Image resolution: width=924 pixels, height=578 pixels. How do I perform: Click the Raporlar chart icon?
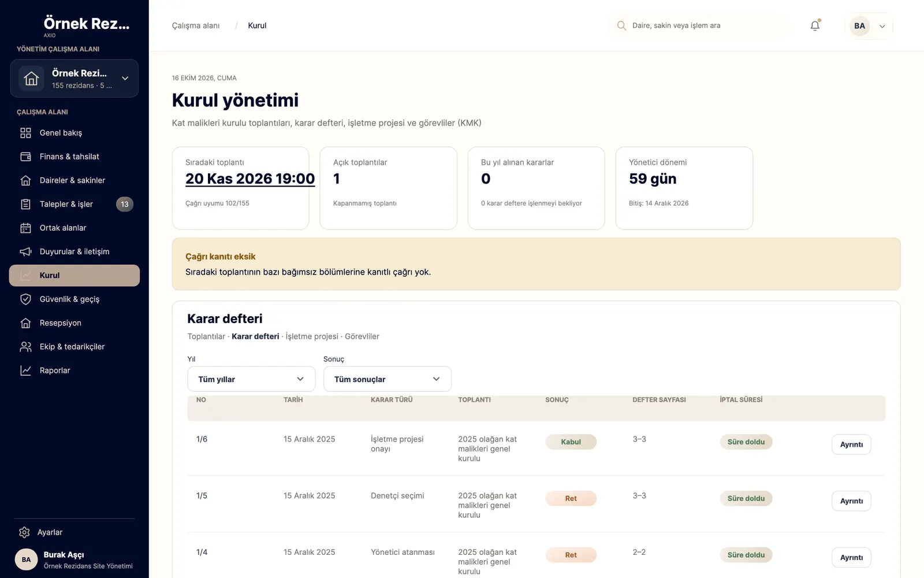[25, 370]
